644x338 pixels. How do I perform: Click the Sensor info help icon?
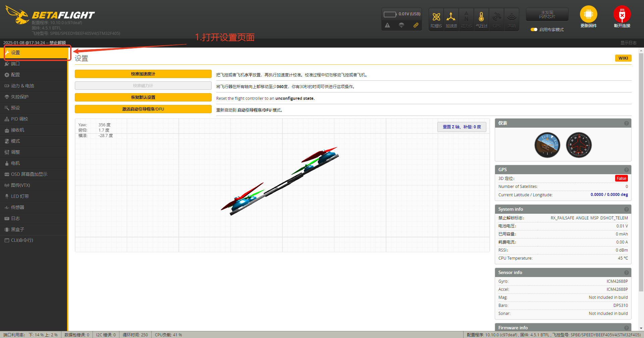click(x=626, y=273)
